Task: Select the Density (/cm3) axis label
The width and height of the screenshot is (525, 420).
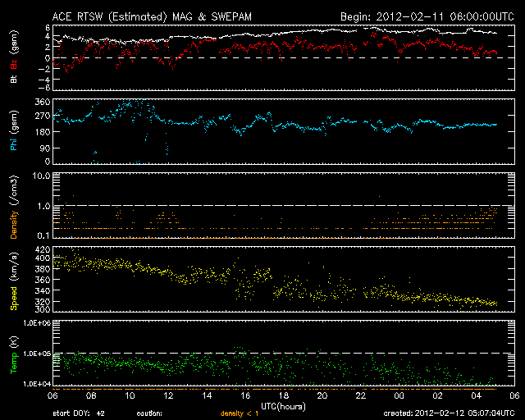Action: pos(14,207)
